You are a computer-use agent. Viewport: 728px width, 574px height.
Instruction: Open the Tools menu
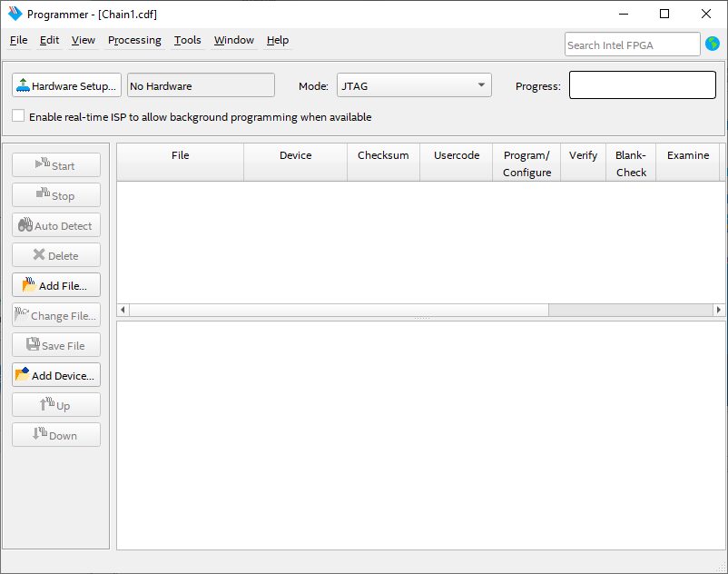pyautogui.click(x=188, y=40)
